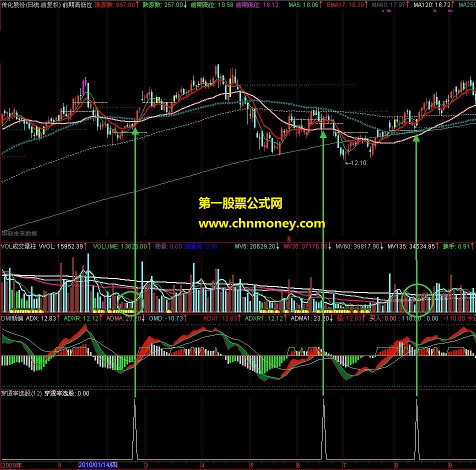This screenshot has width=476, height=470.
Task: Select the 前期高低位 indicator name
Action: tap(77, 5)
